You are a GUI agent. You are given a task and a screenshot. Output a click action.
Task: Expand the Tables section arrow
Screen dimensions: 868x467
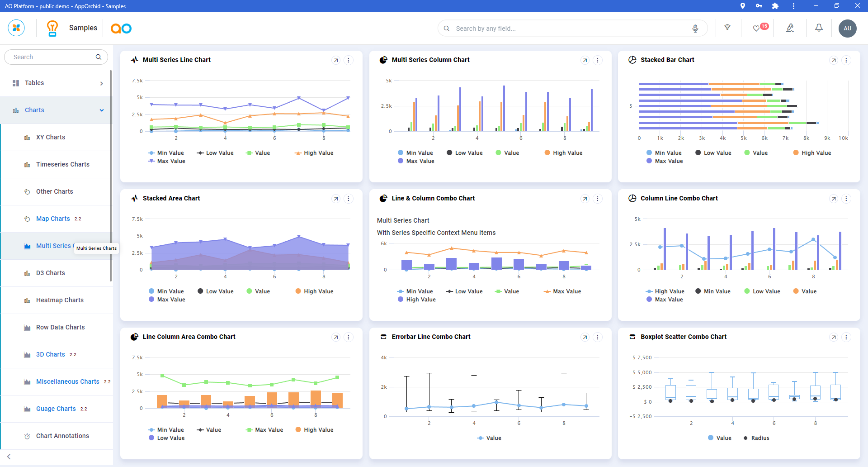[x=101, y=83]
